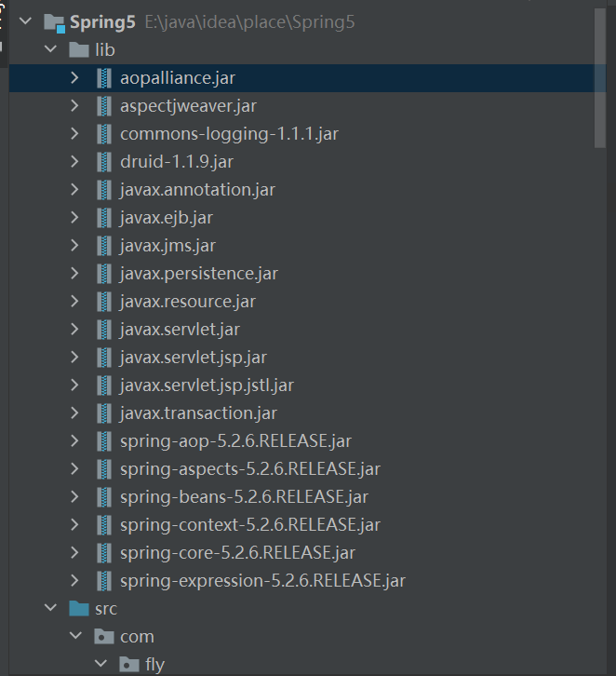Click the javax.resource.jar archive icon
Image resolution: width=616 pixels, height=676 pixels.
point(104,302)
